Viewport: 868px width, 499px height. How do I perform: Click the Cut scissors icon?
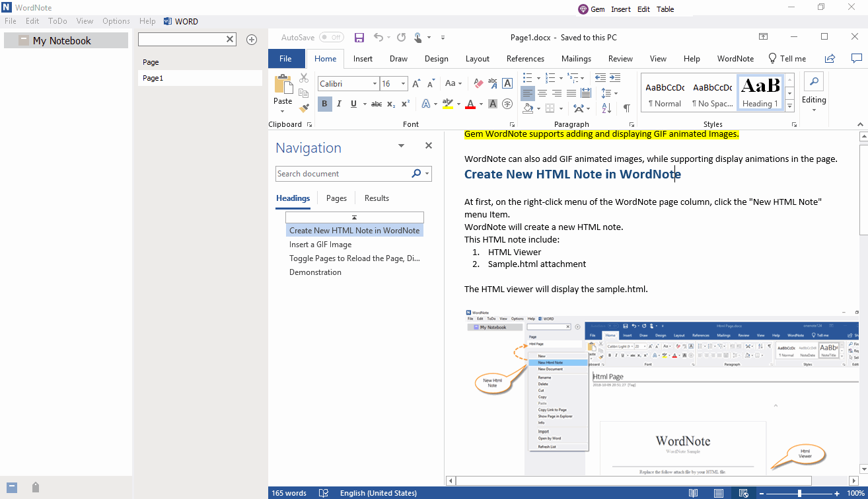[x=304, y=77]
